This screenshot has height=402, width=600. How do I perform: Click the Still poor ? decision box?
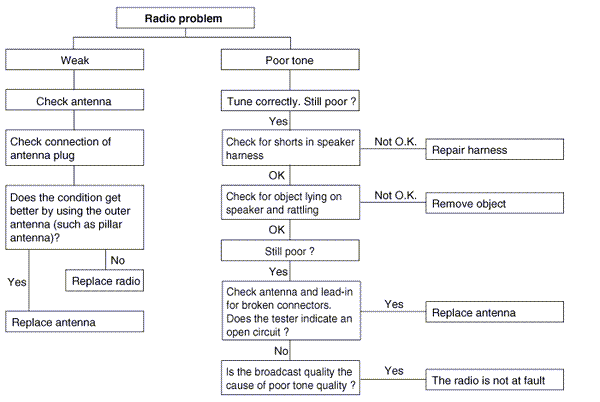tap(289, 251)
